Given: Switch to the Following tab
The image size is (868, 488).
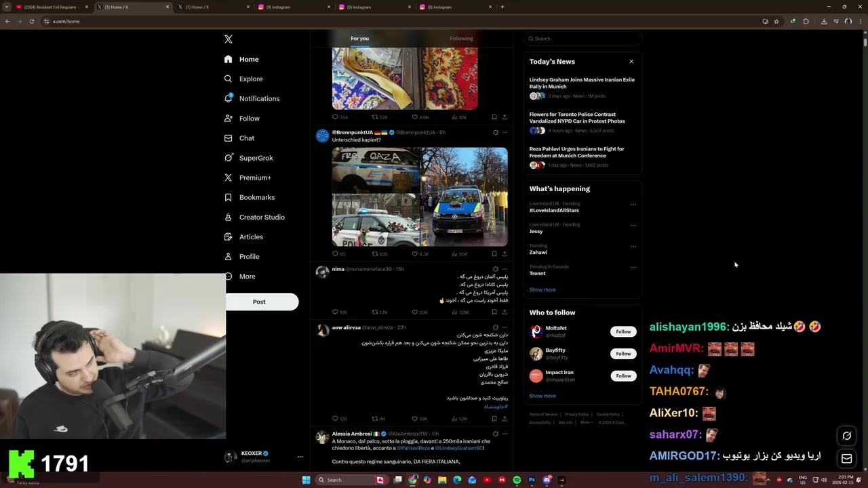Looking at the screenshot, I should pyautogui.click(x=461, y=39).
